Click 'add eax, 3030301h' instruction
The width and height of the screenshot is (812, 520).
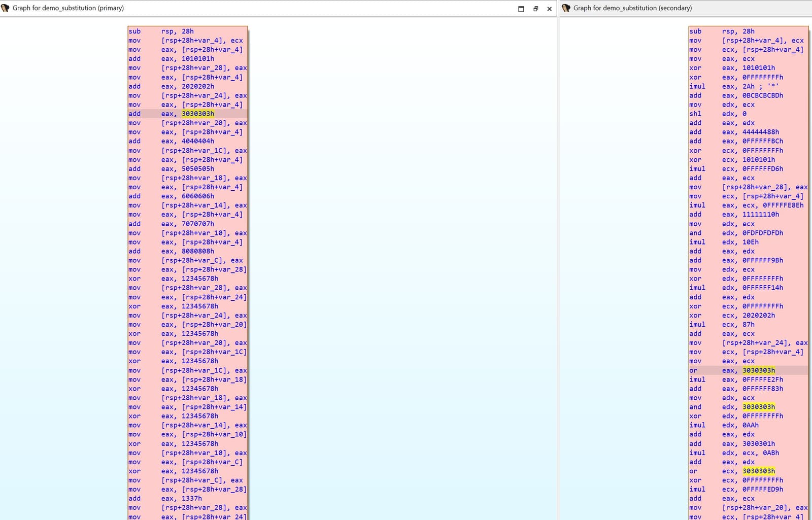tap(732, 444)
